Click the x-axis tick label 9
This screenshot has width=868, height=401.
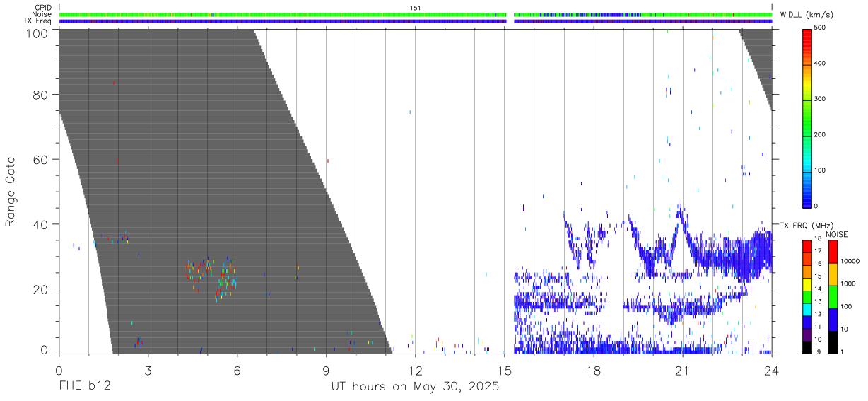tap(326, 369)
